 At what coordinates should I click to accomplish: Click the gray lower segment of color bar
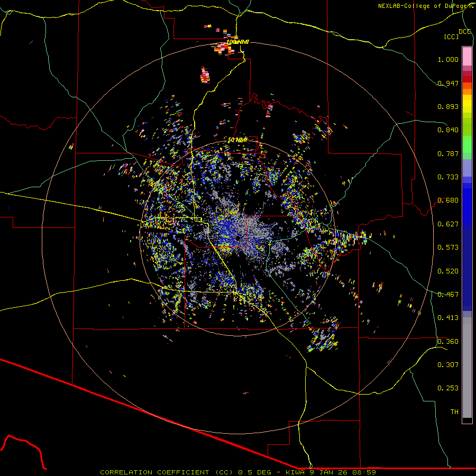coord(467,368)
